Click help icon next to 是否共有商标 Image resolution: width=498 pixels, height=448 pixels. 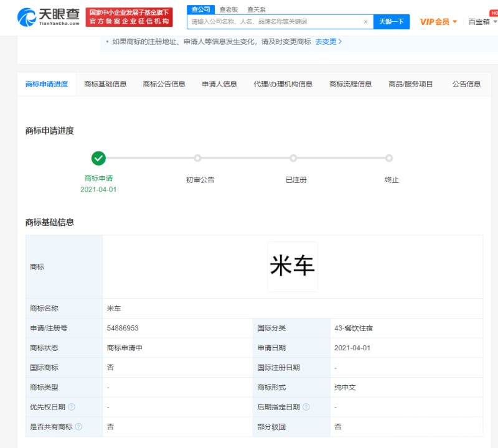click(78, 427)
